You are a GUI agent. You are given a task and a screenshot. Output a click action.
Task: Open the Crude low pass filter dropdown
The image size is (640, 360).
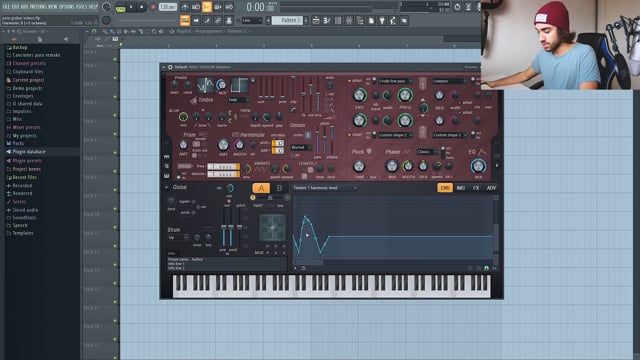395,81
